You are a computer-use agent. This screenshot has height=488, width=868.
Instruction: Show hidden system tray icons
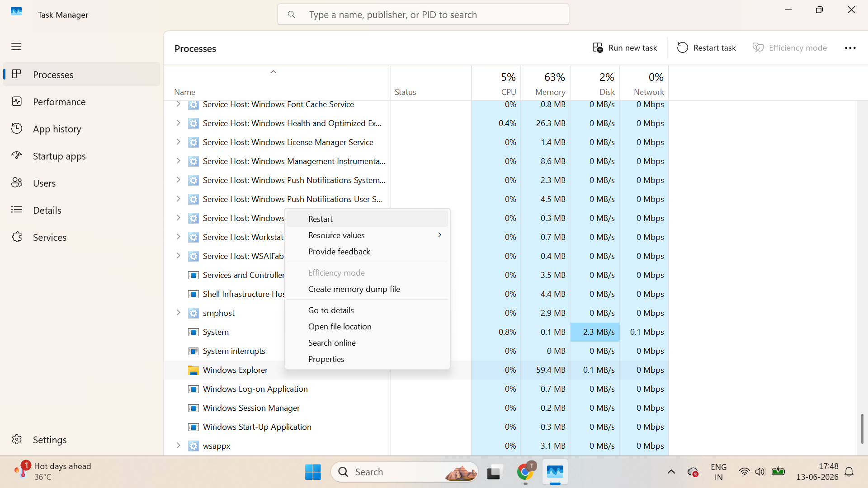pyautogui.click(x=671, y=472)
